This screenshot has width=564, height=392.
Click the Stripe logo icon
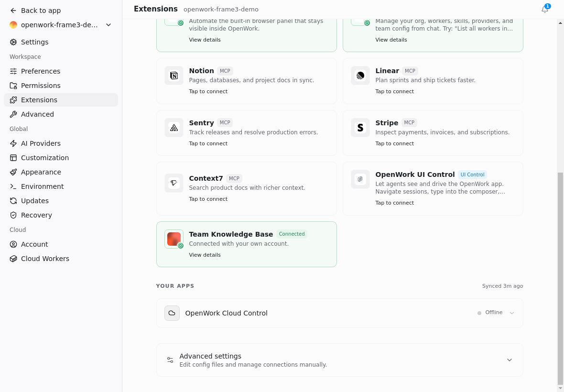360,128
